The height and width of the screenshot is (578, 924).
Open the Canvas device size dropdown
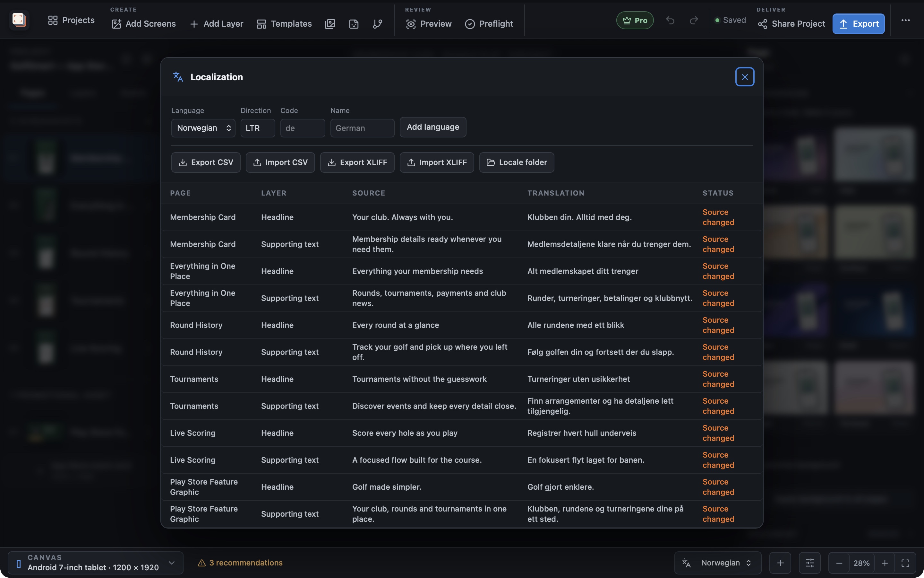point(96,563)
